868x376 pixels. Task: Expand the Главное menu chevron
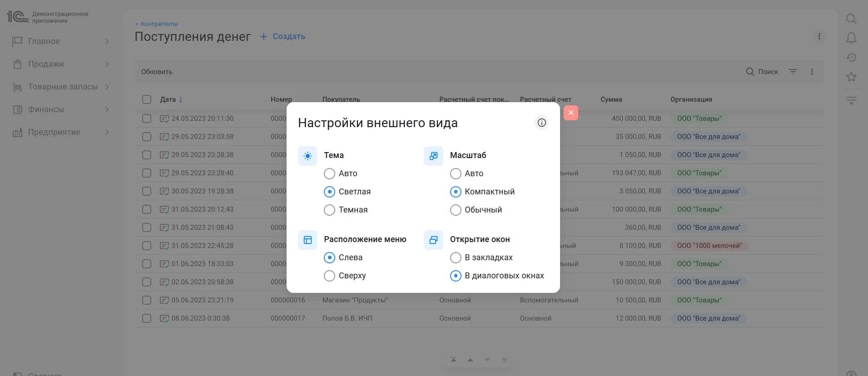coord(107,41)
